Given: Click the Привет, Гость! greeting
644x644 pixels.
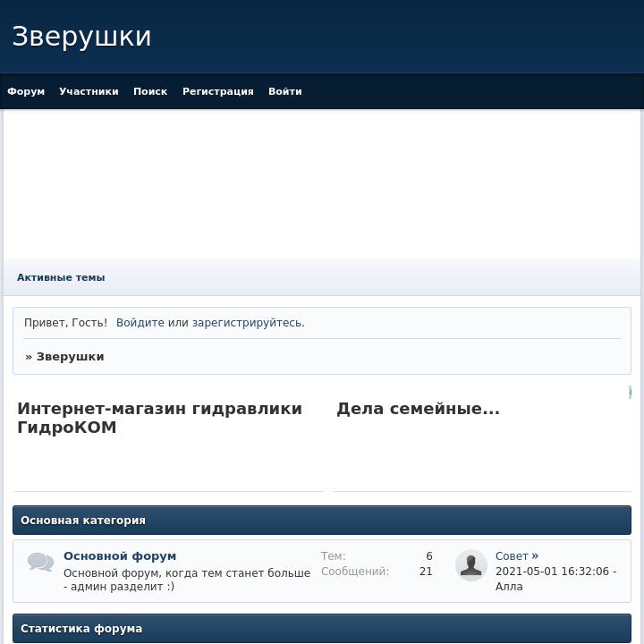Looking at the screenshot, I should 65,323.
